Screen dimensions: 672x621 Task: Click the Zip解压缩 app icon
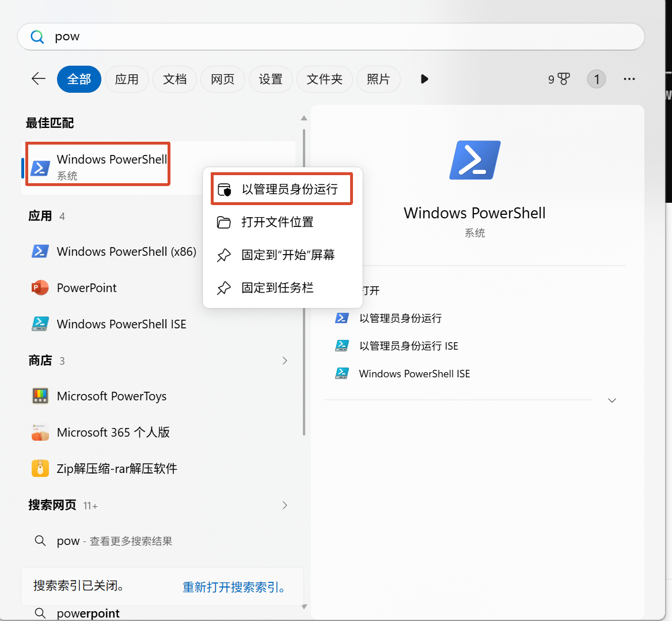[40, 468]
